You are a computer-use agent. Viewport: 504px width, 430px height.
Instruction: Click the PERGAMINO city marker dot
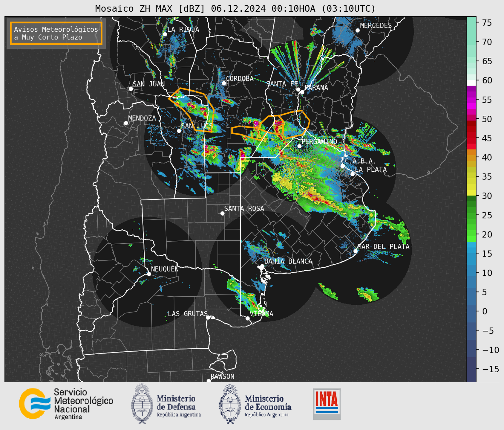click(299, 146)
